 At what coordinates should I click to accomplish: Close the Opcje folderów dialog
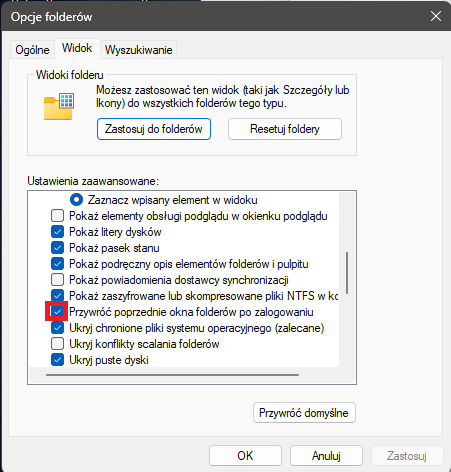[x=436, y=16]
